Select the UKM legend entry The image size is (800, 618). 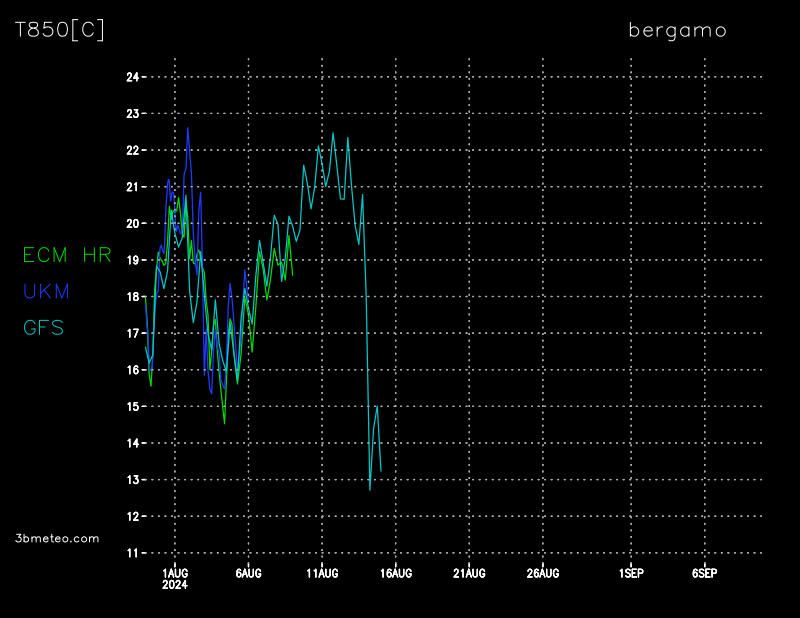46,291
